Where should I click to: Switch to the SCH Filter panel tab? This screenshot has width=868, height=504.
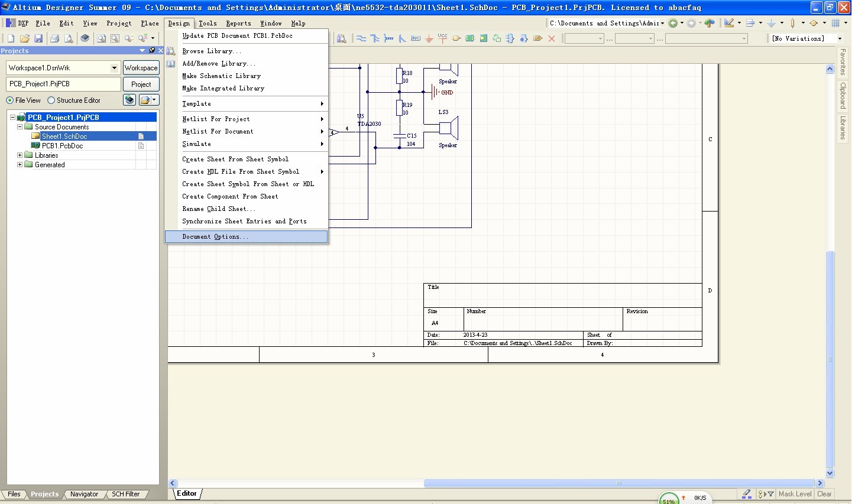click(x=126, y=494)
